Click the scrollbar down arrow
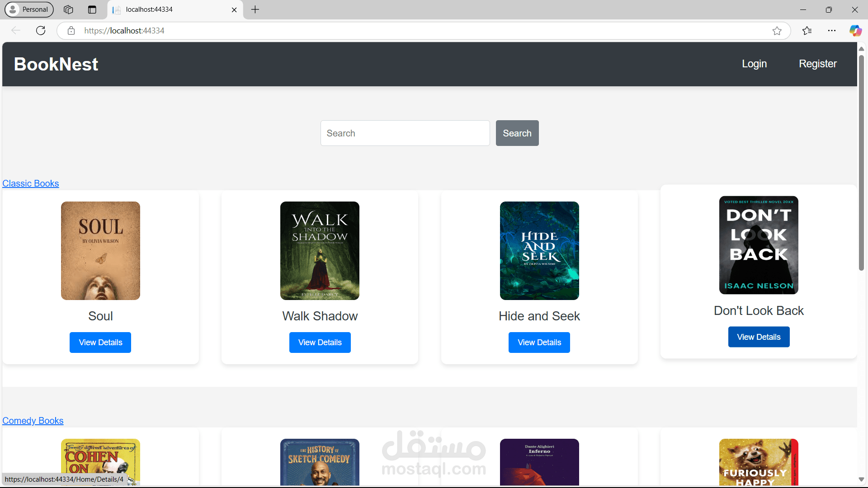Viewport: 868px width, 488px height. (x=861, y=479)
